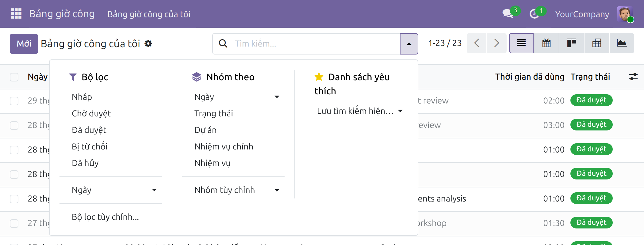Toggle the select-all header checkbox
Screen dimensions: 644x245
coord(14,77)
